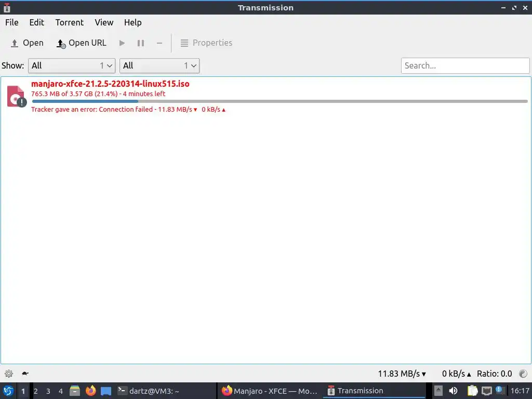Screen dimensions: 532x399
Task: Open the clipboard manager tray icon
Action: click(x=472, y=391)
